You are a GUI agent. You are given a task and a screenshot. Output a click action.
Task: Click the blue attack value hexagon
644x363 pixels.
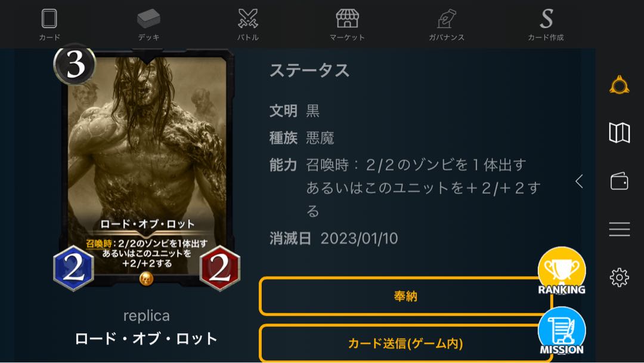click(73, 268)
